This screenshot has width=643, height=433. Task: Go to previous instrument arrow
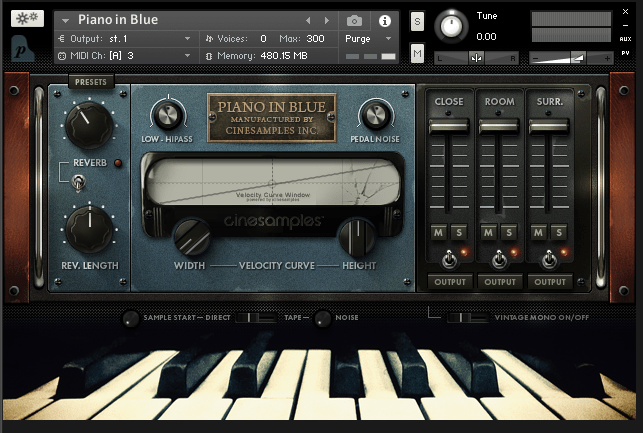coord(308,20)
